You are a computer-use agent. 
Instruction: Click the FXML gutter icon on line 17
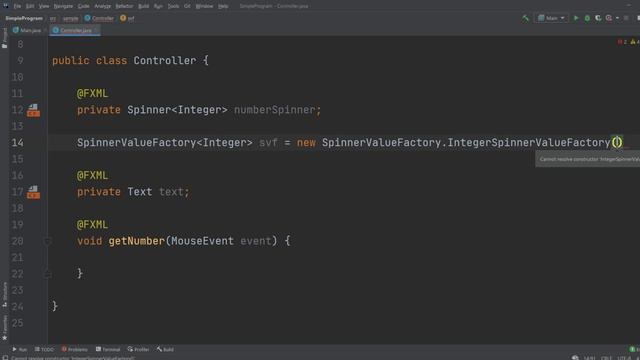33,192
